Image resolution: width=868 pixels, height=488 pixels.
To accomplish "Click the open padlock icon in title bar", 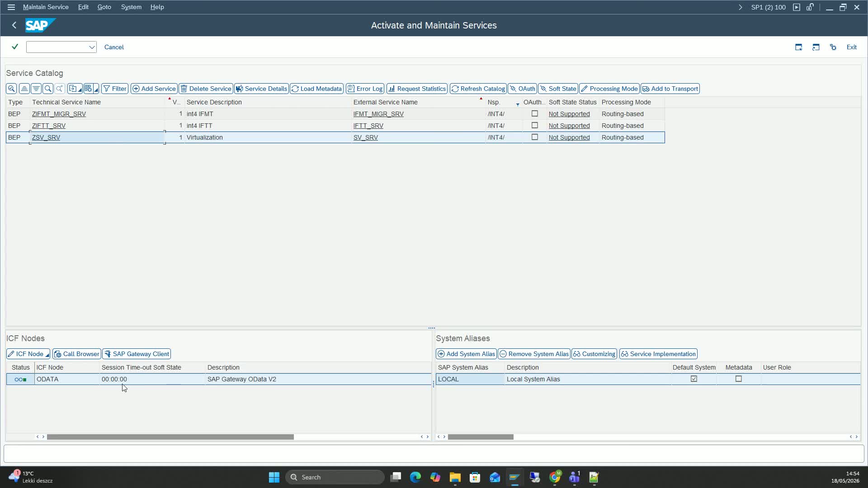I will pyautogui.click(x=810, y=7).
